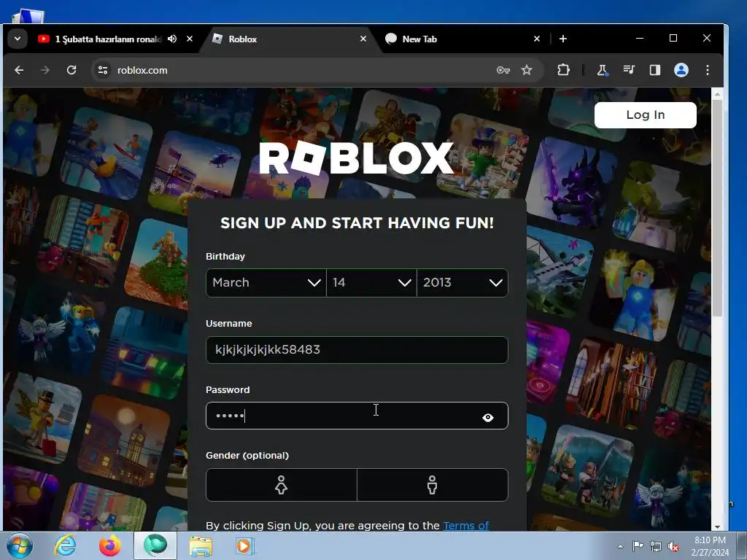Open the network tray icon
The image size is (747, 560).
656,546
